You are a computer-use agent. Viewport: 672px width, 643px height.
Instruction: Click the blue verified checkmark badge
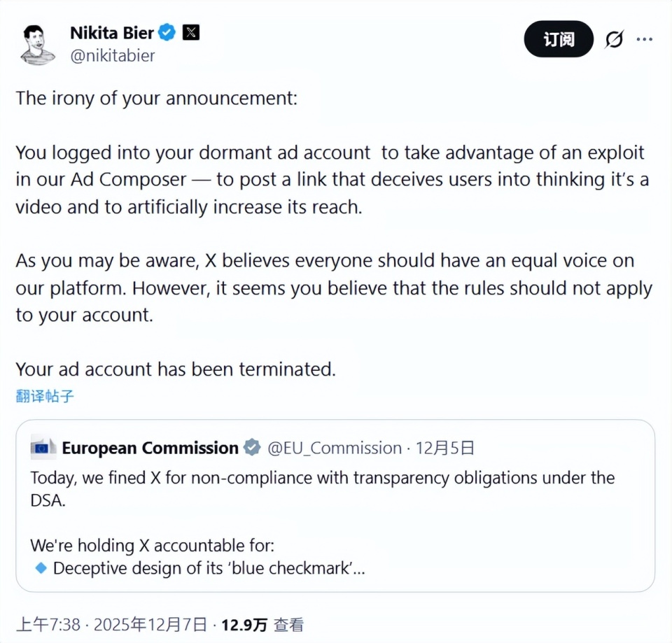click(167, 32)
